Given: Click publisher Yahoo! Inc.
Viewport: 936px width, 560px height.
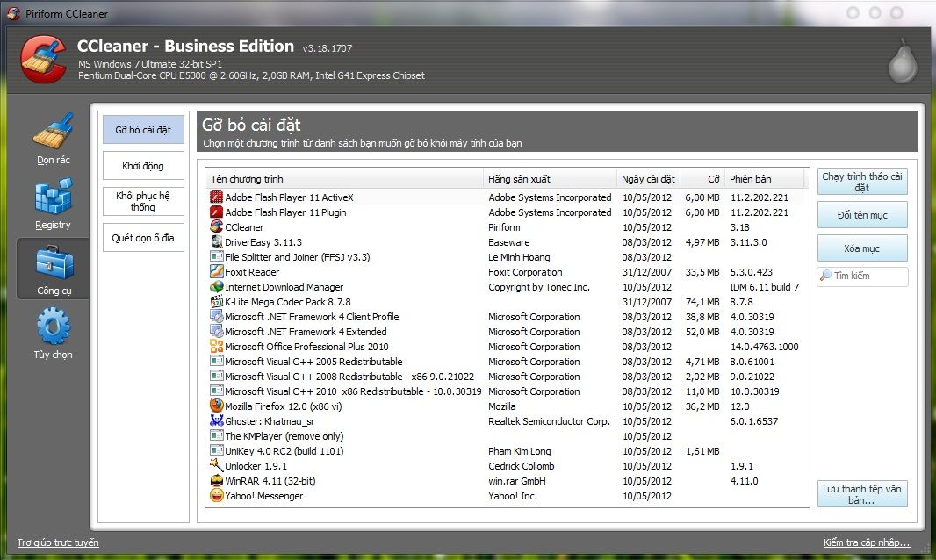Looking at the screenshot, I should pos(512,496).
